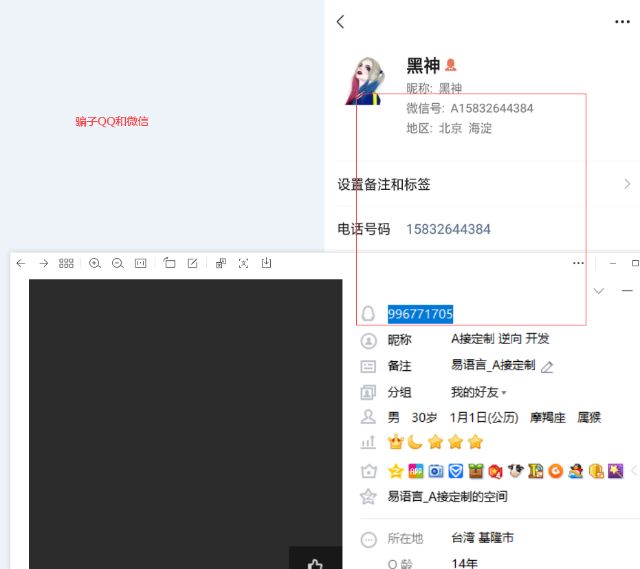Zoom out of the viewer image
The image size is (640, 569).
pos(118,263)
